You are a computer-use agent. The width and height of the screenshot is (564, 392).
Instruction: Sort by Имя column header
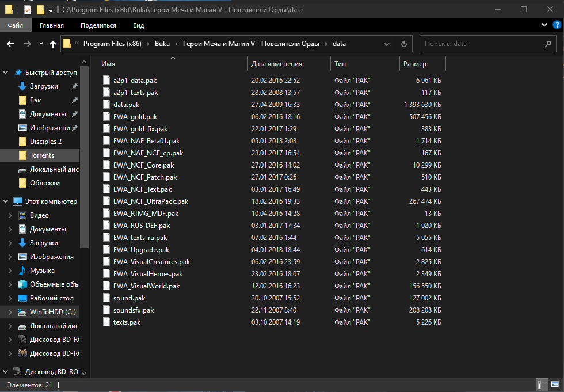point(108,64)
